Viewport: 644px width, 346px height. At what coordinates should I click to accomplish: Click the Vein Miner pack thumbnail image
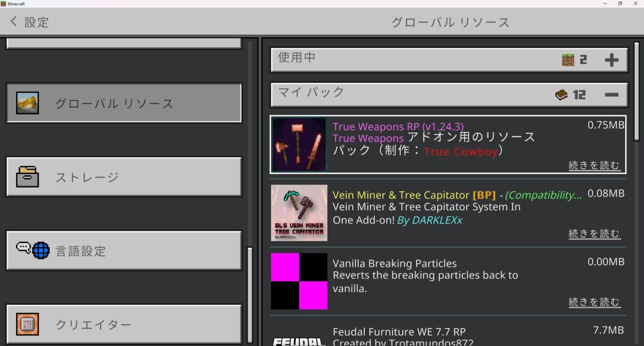(299, 213)
